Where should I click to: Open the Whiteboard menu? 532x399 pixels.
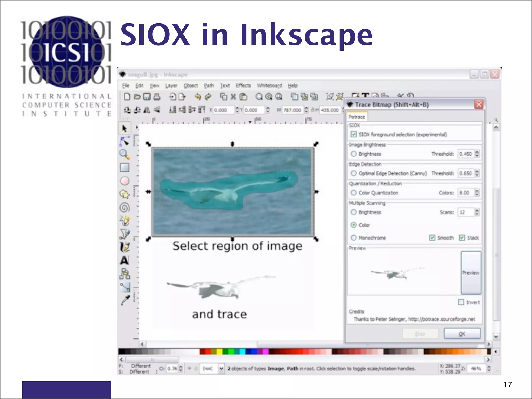[x=270, y=85]
